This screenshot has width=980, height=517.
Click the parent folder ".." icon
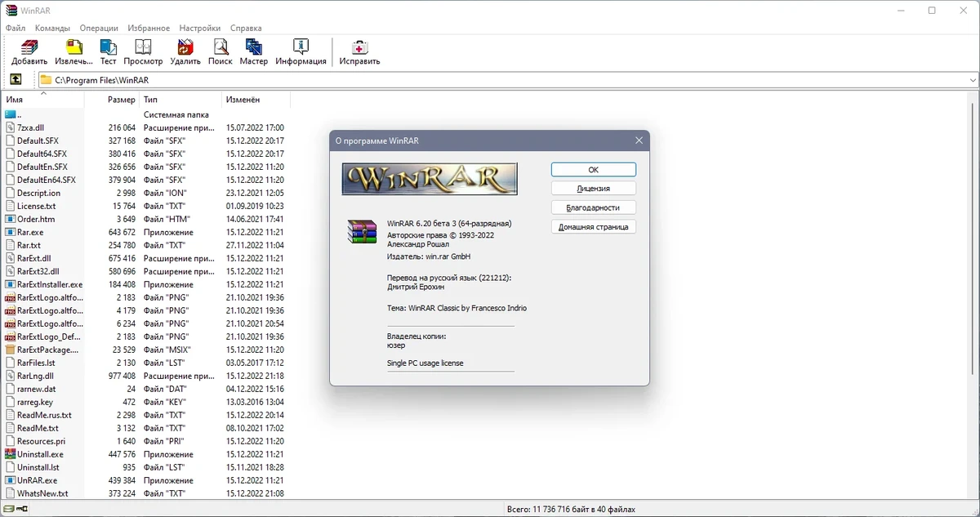tap(11, 114)
